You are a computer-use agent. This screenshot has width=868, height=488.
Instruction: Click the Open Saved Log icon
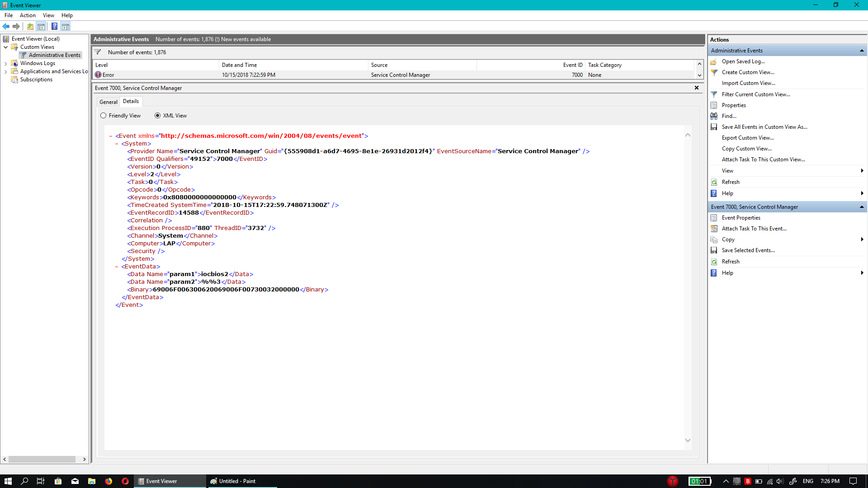click(x=714, y=61)
